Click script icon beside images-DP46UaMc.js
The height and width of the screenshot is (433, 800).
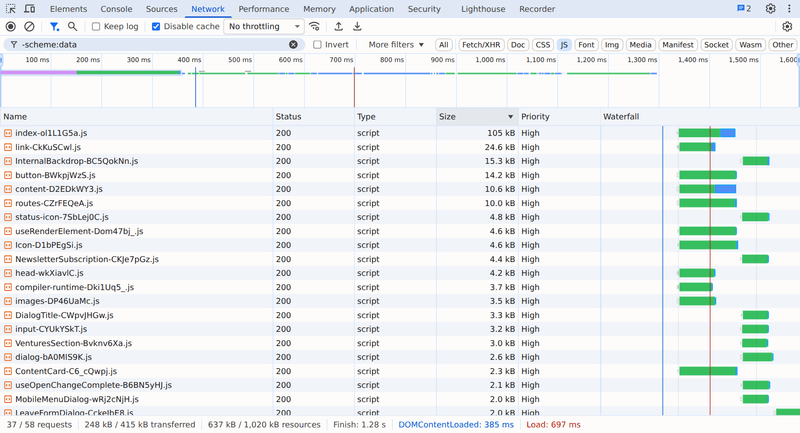(8, 301)
